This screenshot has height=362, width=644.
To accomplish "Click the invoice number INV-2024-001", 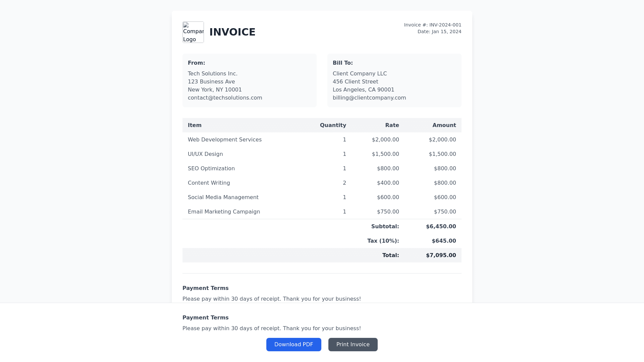I will pos(445,25).
